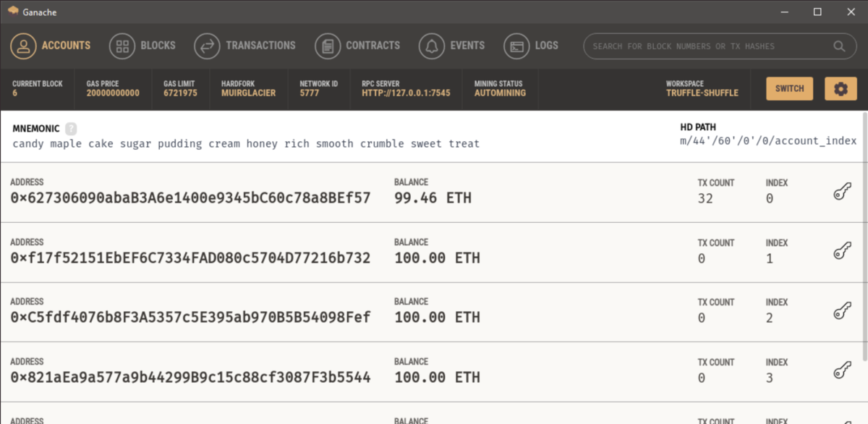Go to the Contracts tab
This screenshot has height=424, width=868.
[357, 46]
